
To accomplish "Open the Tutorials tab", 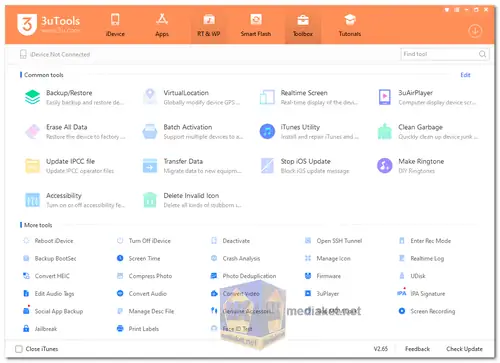I will tap(350, 25).
